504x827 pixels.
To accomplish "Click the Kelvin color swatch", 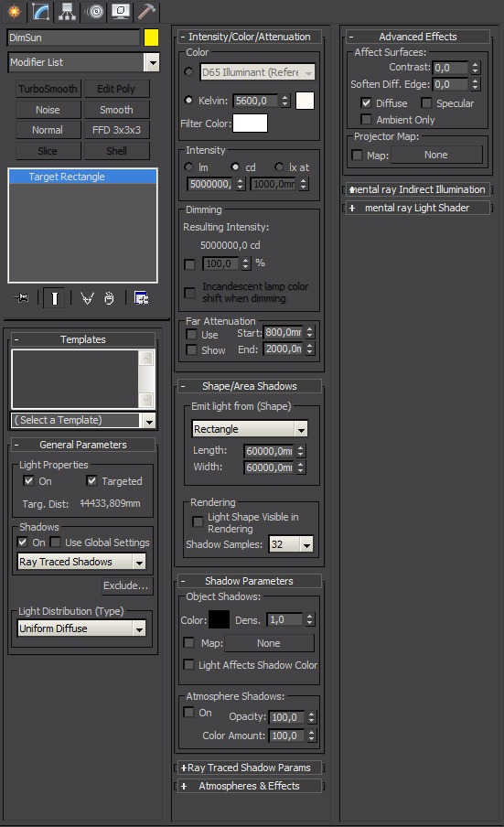I will click(305, 101).
